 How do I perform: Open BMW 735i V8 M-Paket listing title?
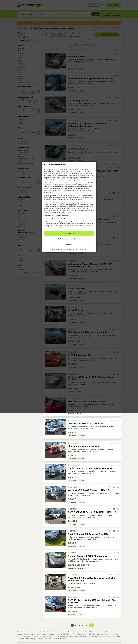pos(93,512)
